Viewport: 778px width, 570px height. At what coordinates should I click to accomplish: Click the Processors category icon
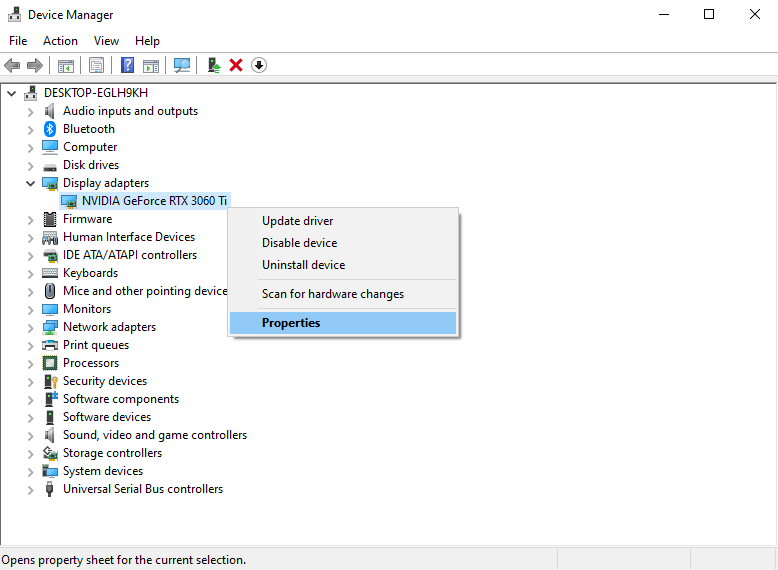pyautogui.click(x=50, y=363)
